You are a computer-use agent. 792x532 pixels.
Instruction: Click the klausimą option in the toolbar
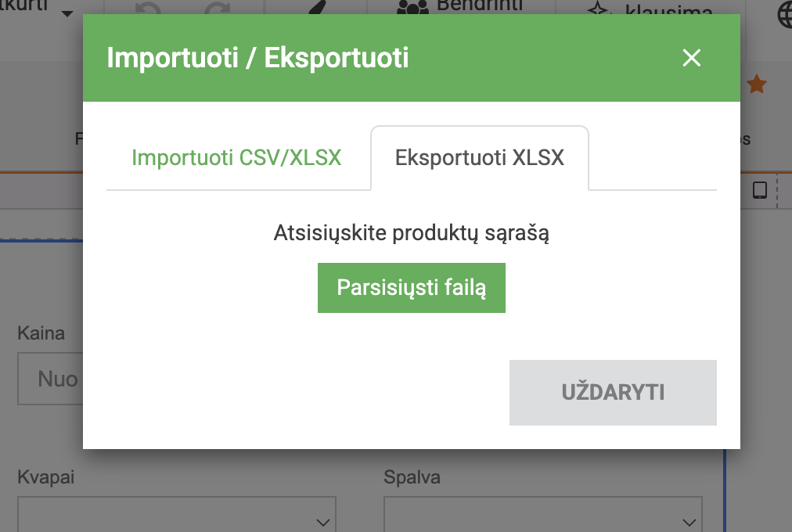coord(665,9)
